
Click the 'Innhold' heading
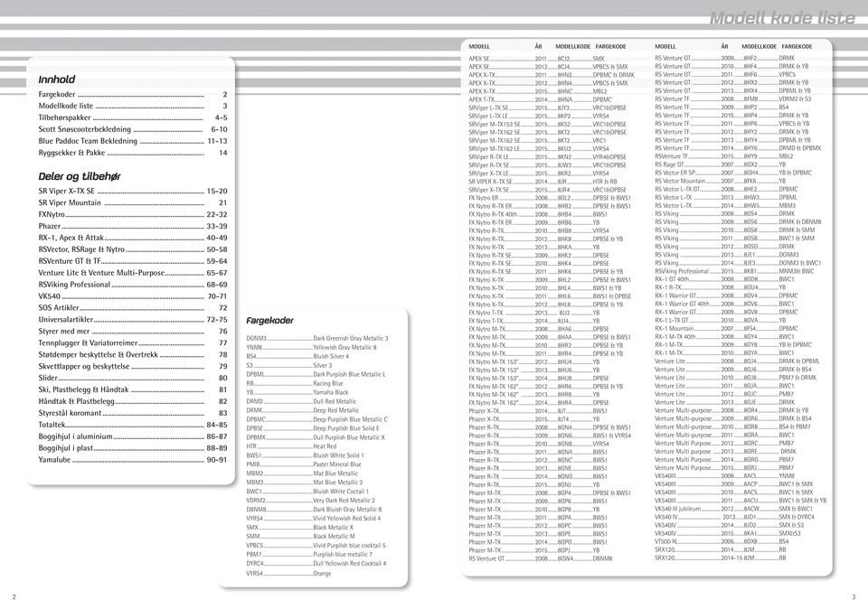click(56, 80)
